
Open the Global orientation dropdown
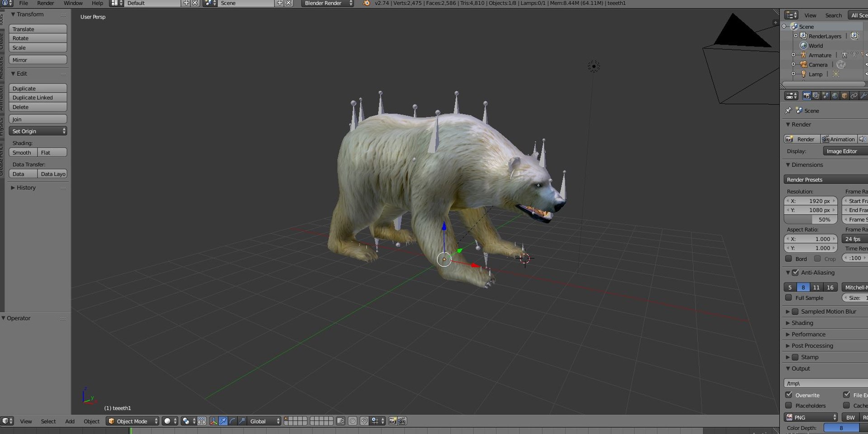click(x=264, y=421)
